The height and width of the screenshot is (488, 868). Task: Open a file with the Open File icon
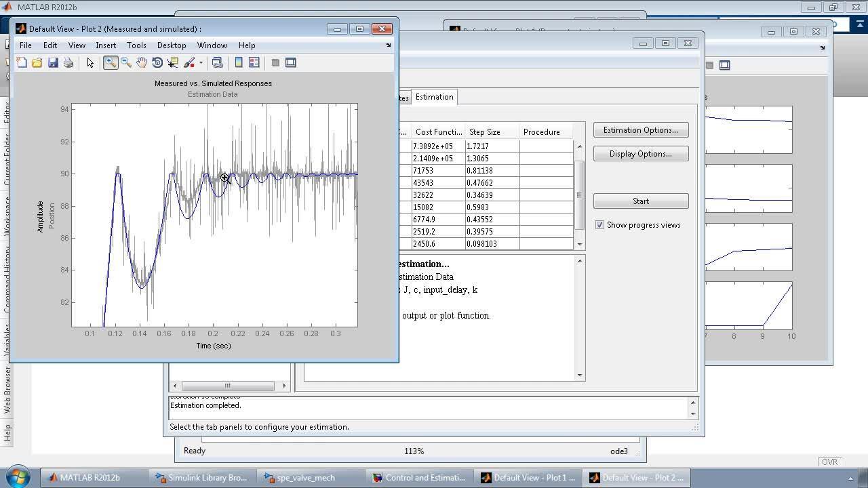[x=37, y=62]
